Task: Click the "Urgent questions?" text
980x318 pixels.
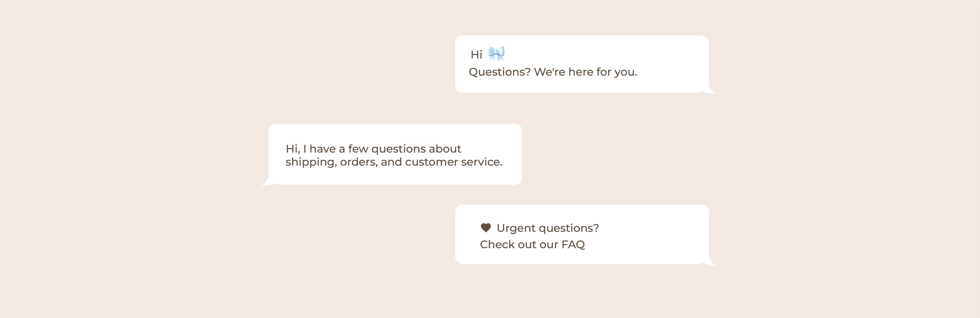Action: (x=548, y=228)
